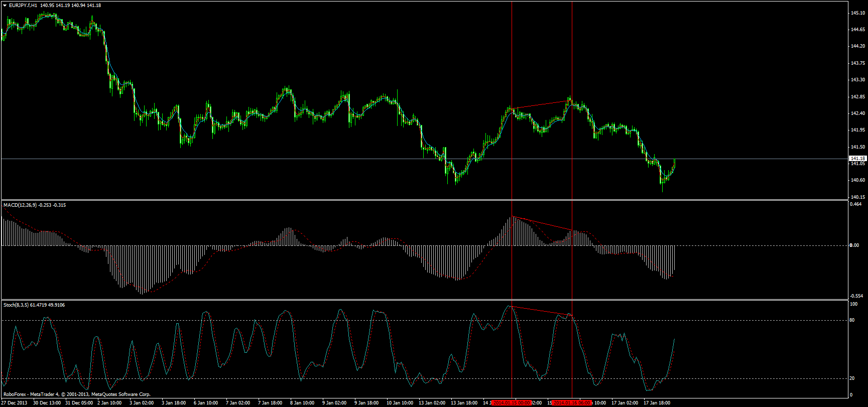Click time axis label 13 Jan 02:00
Screen dimensions: 868x407
coord(432,403)
